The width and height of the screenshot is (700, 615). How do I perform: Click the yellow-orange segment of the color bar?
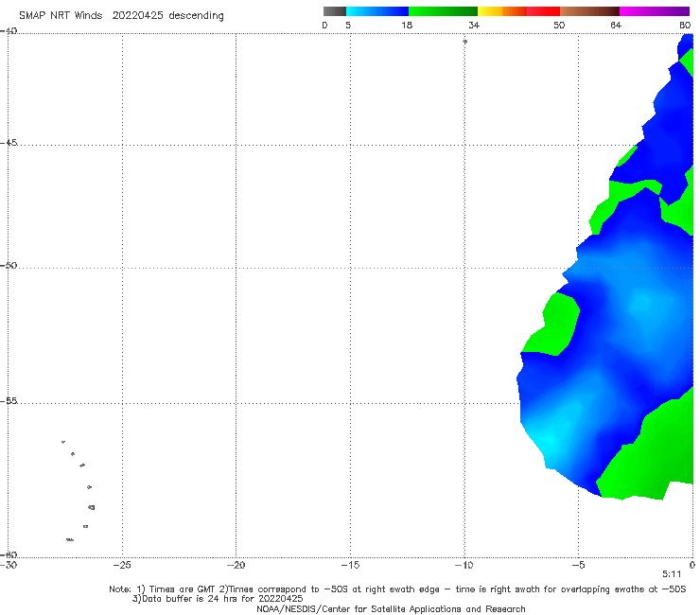coord(502,11)
